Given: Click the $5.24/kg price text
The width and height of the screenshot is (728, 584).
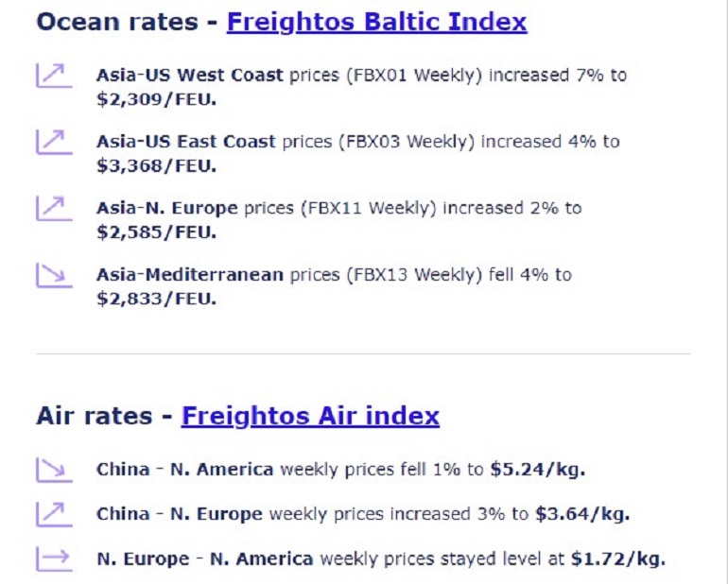Looking at the screenshot, I should [538, 470].
